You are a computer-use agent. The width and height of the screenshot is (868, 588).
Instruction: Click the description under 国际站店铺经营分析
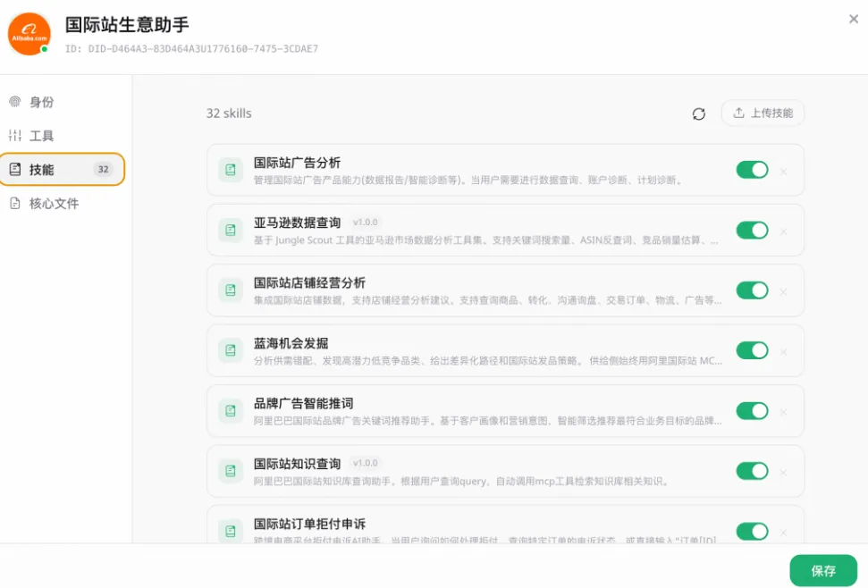(488, 300)
